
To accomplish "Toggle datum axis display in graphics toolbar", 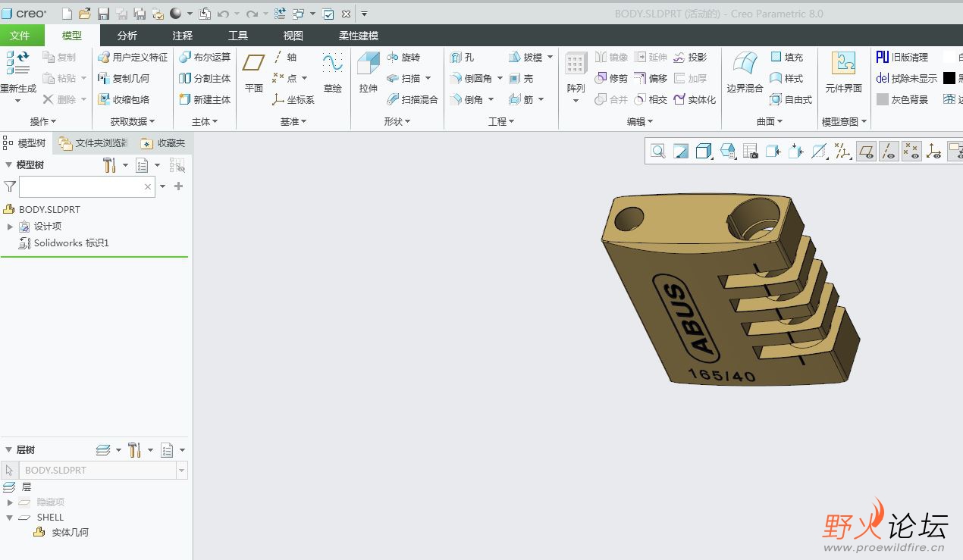I will click(x=889, y=151).
